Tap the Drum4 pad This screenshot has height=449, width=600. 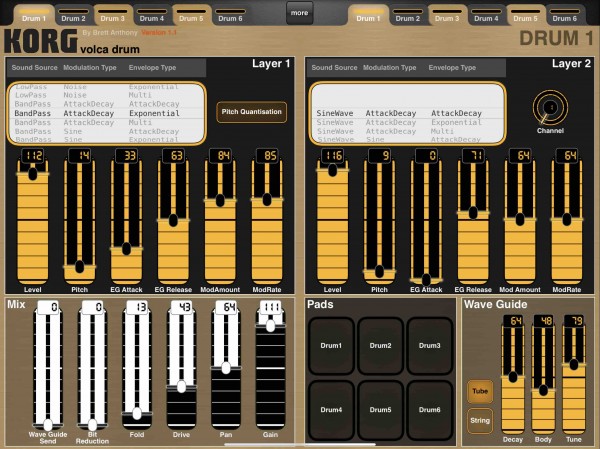pyautogui.click(x=331, y=410)
